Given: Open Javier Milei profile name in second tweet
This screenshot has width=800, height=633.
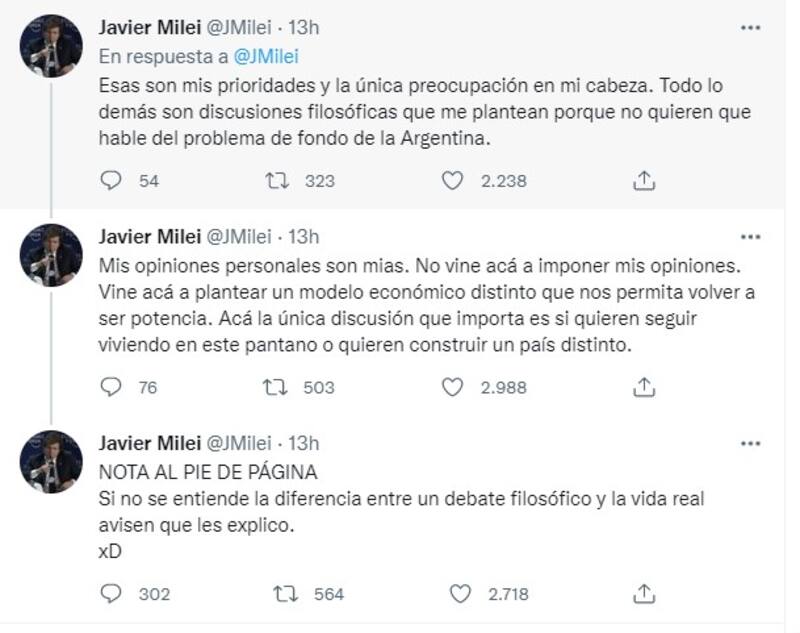Looking at the screenshot, I should coord(148,236).
